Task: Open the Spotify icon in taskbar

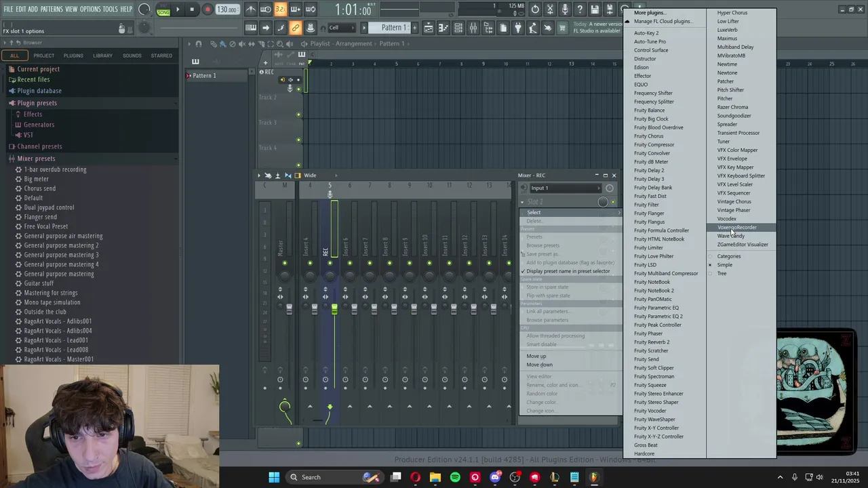Action: (455, 477)
